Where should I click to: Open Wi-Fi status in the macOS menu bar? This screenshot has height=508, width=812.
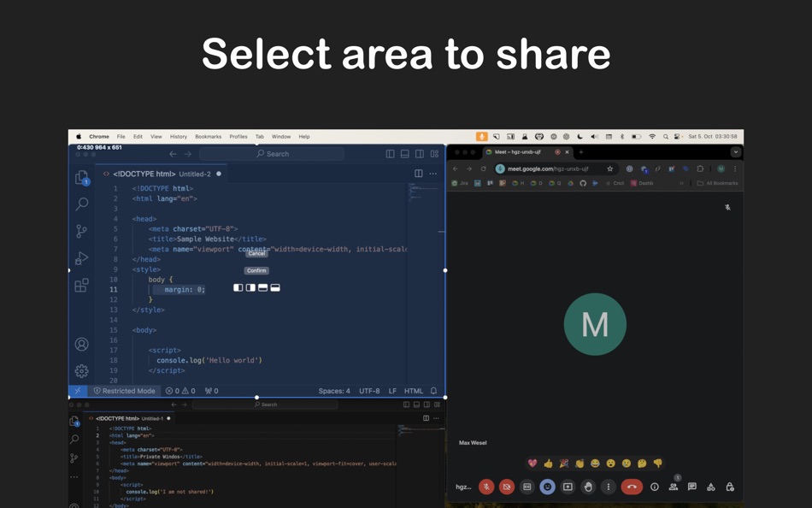652,137
